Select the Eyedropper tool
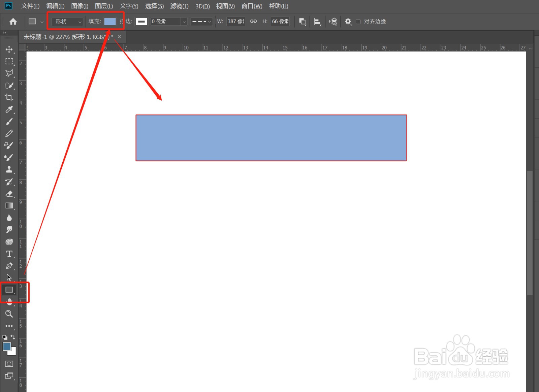The height and width of the screenshot is (392, 539). 9,109
